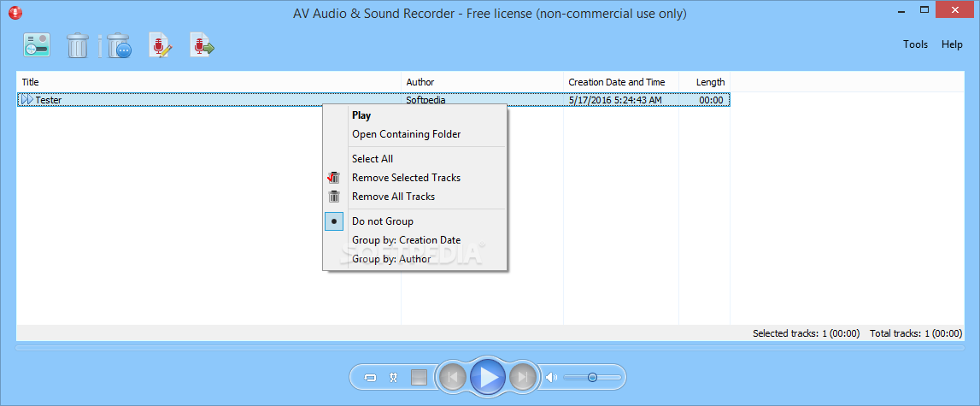Click trash icon next to Remove Selected Tracks
The width and height of the screenshot is (980, 406).
pyautogui.click(x=334, y=178)
